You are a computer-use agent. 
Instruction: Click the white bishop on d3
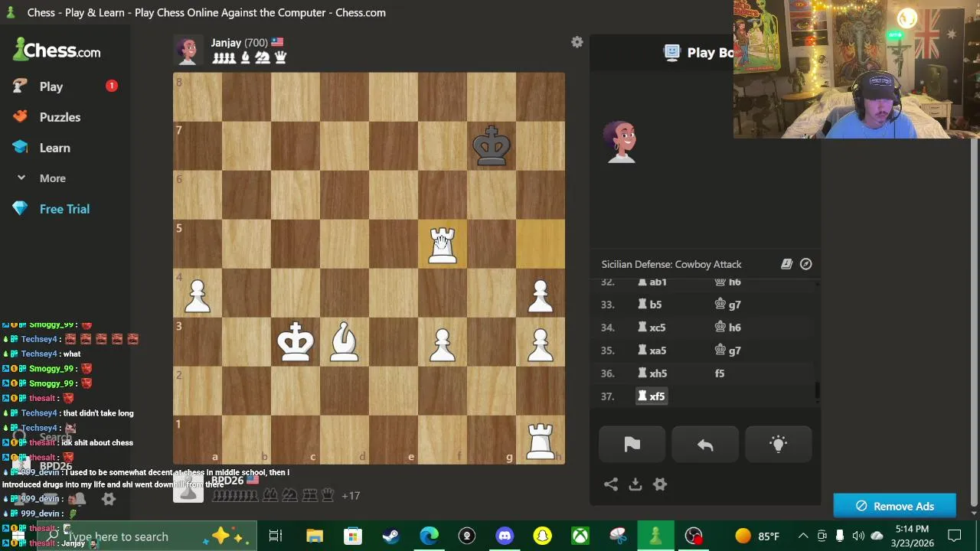point(344,342)
